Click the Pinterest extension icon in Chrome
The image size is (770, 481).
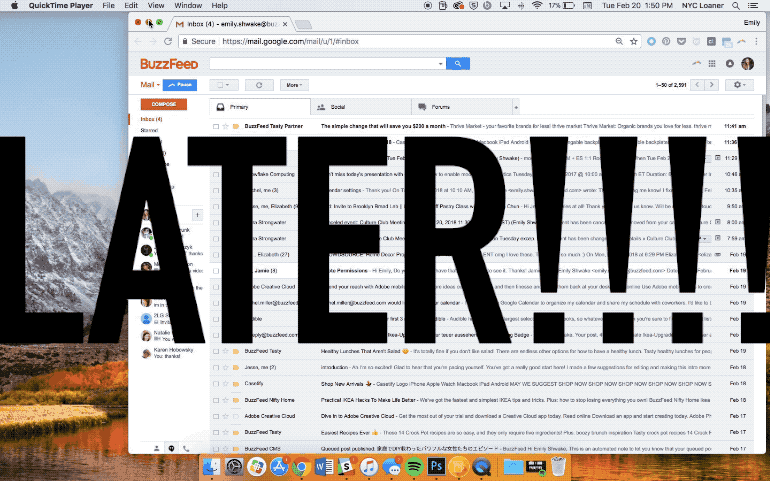coord(666,41)
